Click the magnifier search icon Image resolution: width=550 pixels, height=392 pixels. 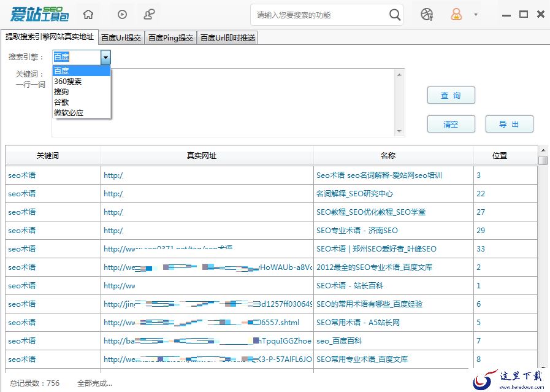point(395,15)
